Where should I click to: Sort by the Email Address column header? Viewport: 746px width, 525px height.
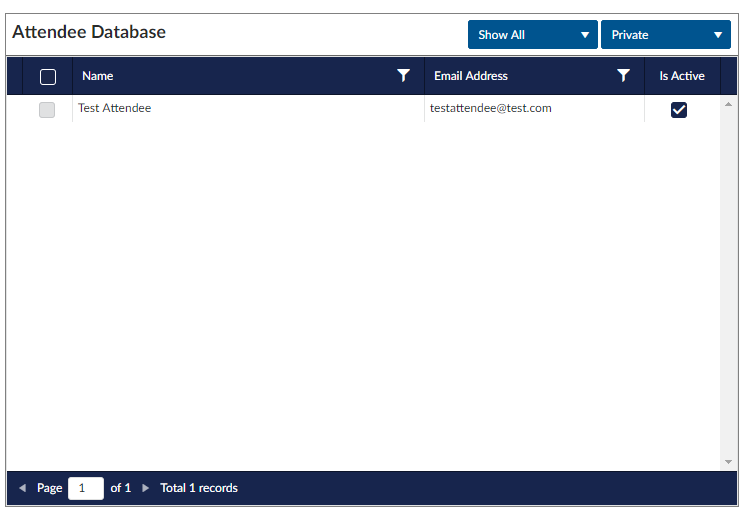[x=471, y=76]
